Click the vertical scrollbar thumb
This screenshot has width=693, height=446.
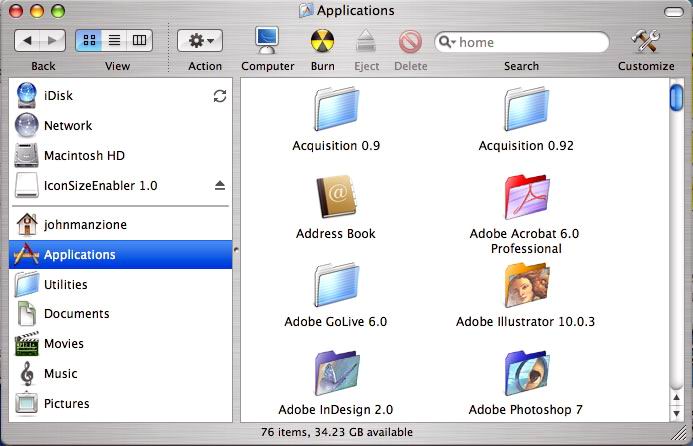[x=676, y=97]
